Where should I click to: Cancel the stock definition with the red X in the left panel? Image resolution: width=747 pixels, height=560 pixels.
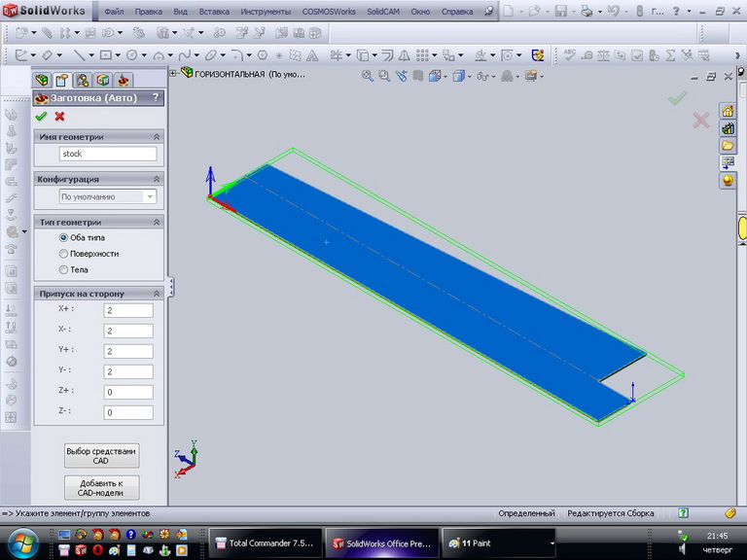click(x=59, y=117)
